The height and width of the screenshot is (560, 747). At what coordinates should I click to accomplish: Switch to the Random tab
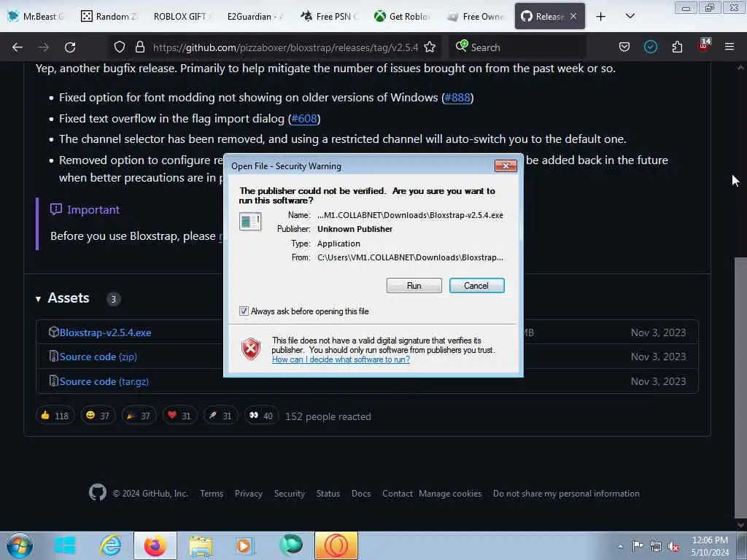pos(109,17)
